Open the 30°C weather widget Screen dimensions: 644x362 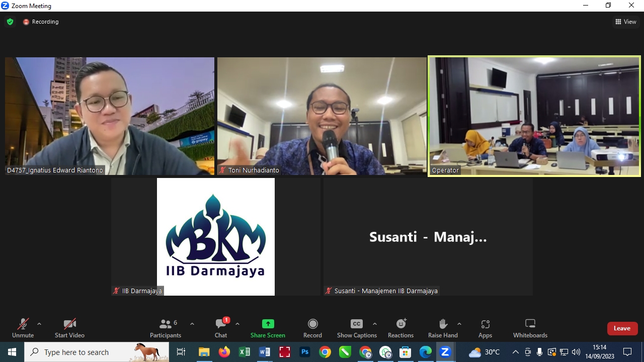[x=484, y=352]
